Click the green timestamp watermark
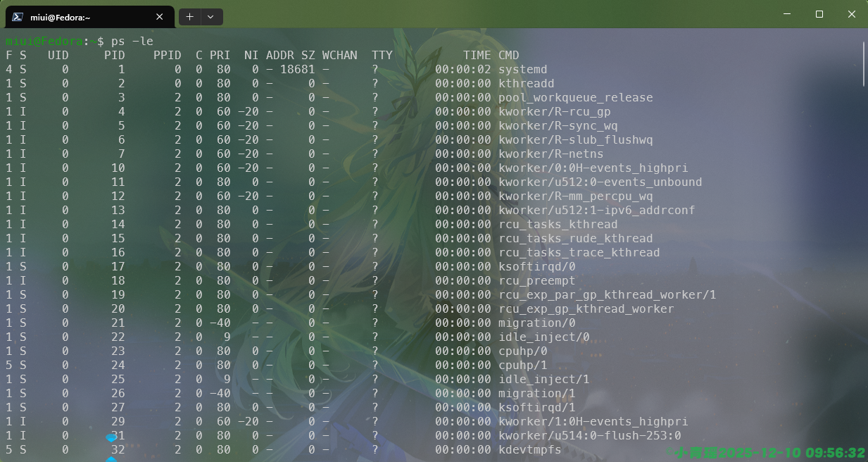The height and width of the screenshot is (462, 868). (769, 452)
